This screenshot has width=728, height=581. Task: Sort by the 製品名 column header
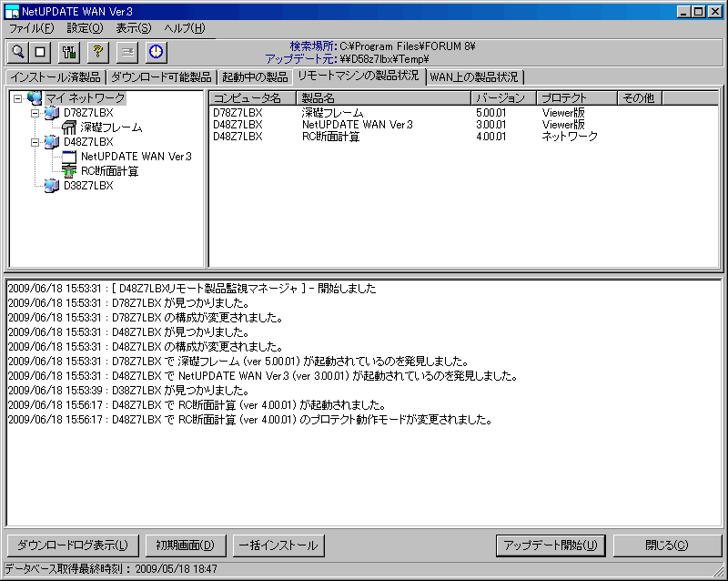tap(383, 98)
